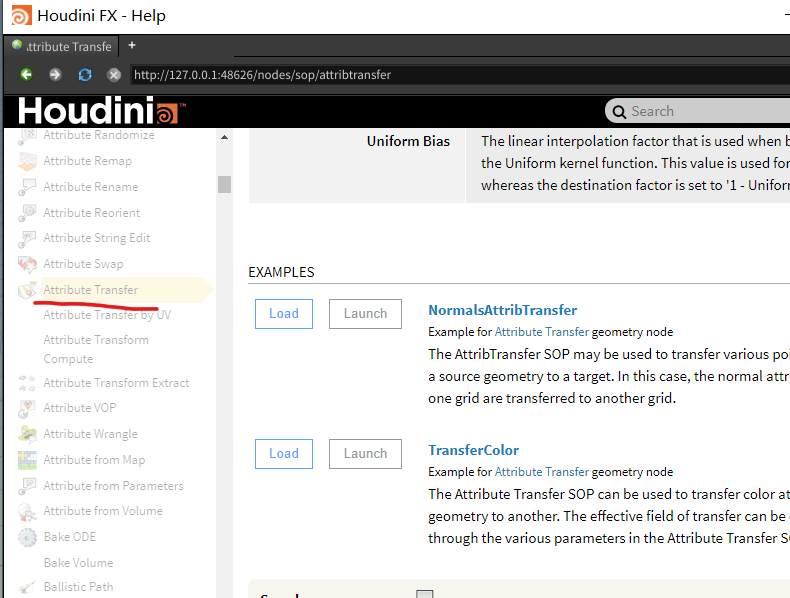
Task: Open Attribute Randomize in sidebar
Action: point(99,135)
